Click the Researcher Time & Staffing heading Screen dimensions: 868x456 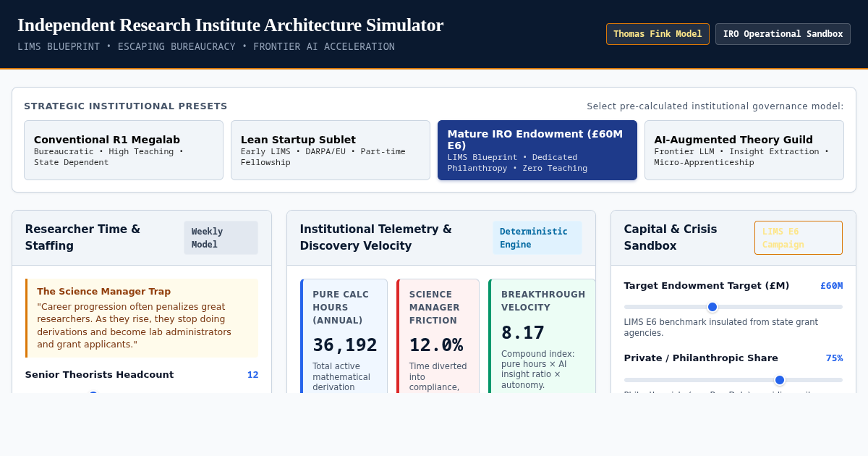click(x=82, y=237)
